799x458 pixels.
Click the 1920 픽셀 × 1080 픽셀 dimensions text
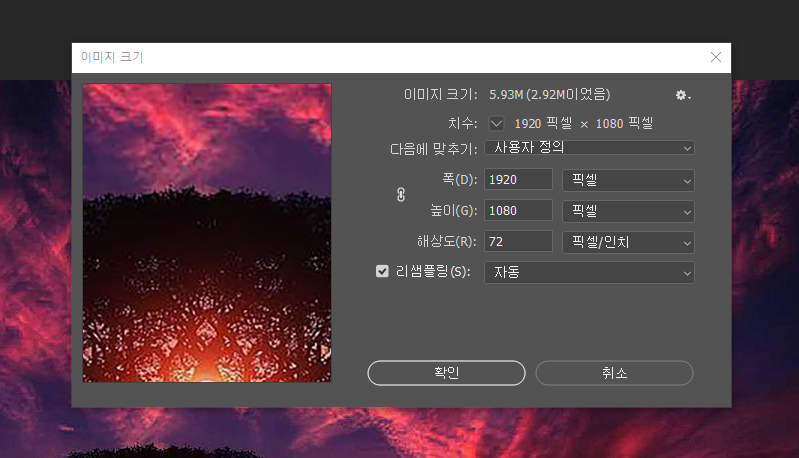pos(583,123)
